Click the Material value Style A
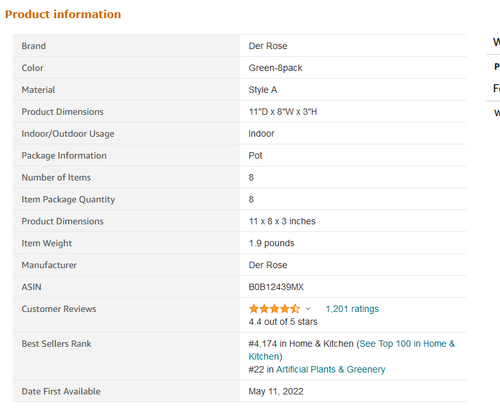 click(x=263, y=90)
